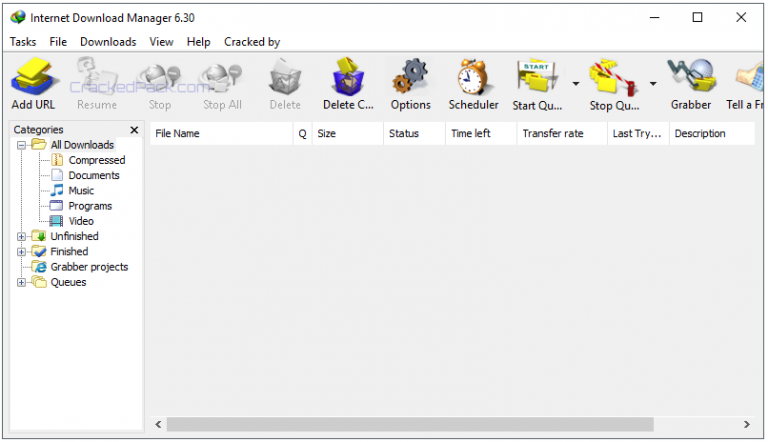Click the scroll right arrow
This screenshot has width=768, height=442.
point(746,424)
